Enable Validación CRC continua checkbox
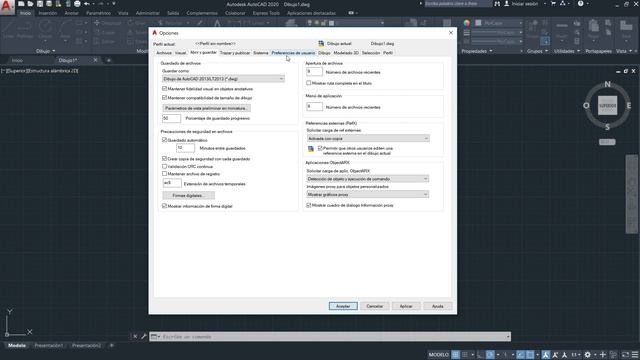640x360 pixels. coord(164,167)
